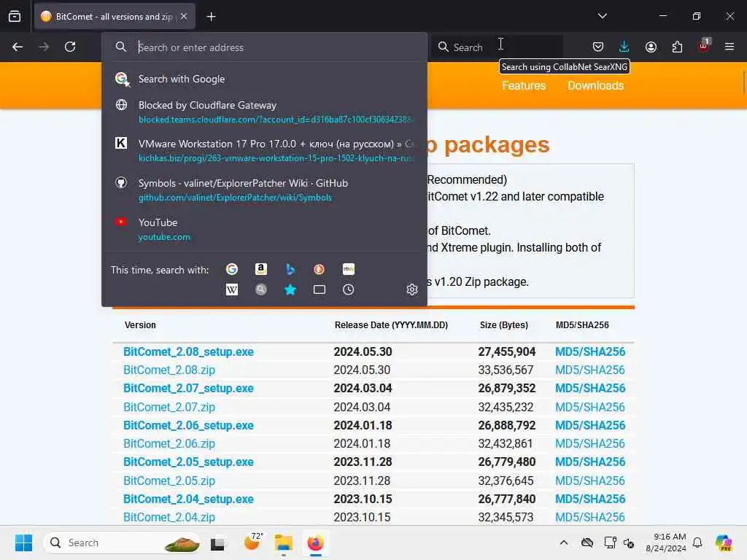Viewport: 747px width, 560px height.
Task: Download BitComet_2.05_setup.exe
Action: [189, 462]
